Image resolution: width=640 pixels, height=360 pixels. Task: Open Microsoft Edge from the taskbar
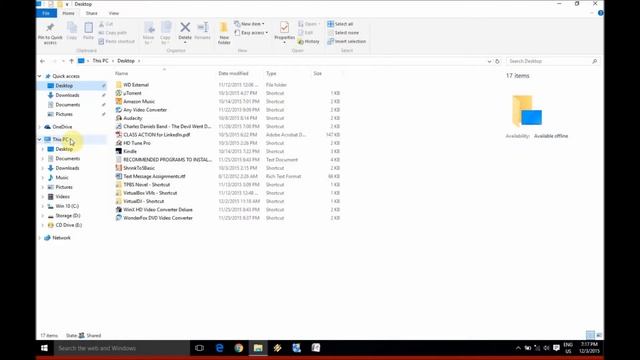219,348
